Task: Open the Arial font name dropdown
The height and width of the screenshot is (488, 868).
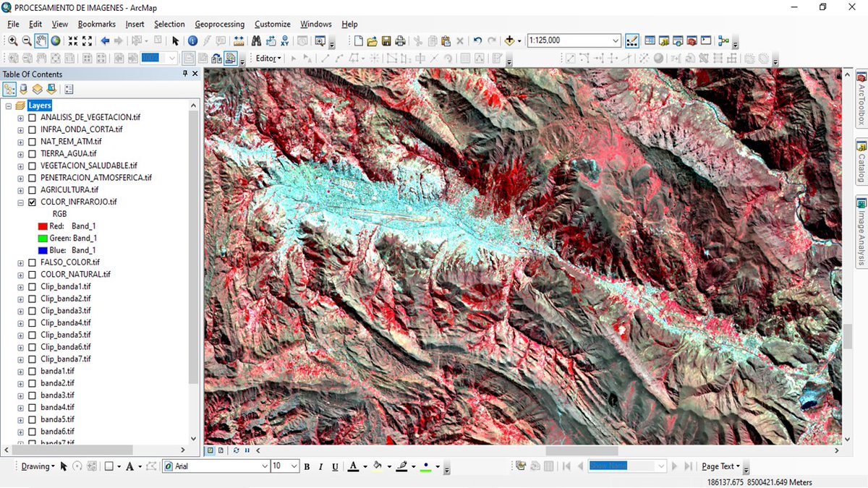Action: tap(264, 466)
